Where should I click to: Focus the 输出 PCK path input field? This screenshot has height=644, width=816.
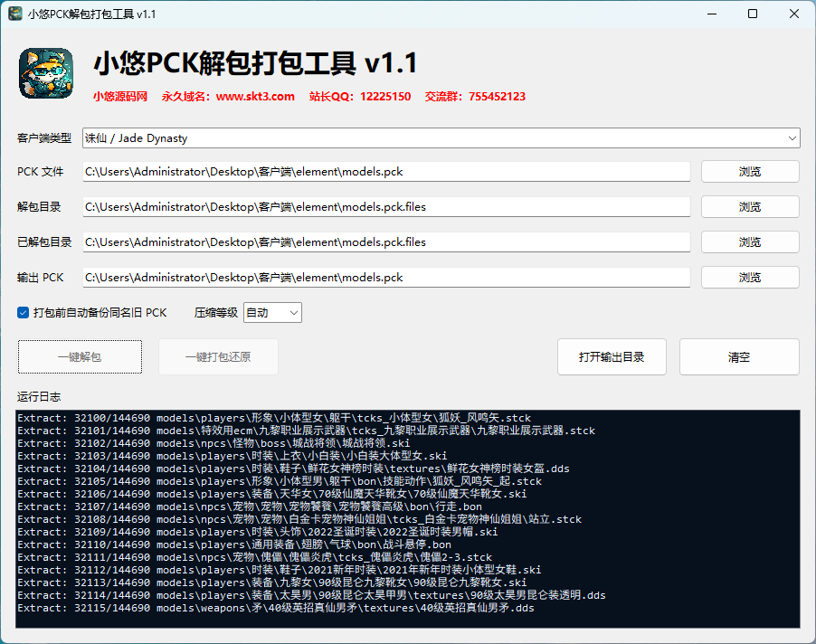pyautogui.click(x=386, y=278)
